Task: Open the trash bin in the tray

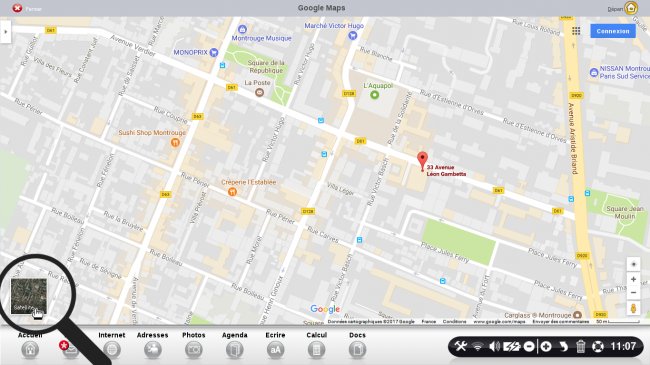Action: 580,346
